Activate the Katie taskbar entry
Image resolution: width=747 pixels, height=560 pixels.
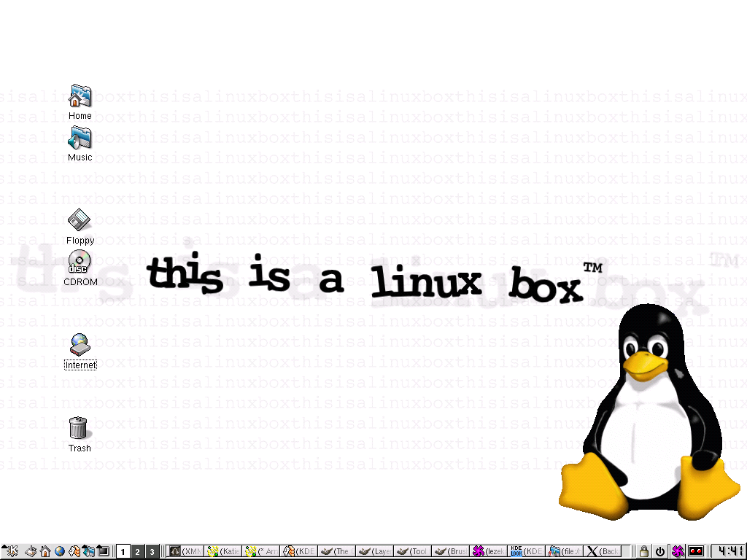[x=225, y=551]
